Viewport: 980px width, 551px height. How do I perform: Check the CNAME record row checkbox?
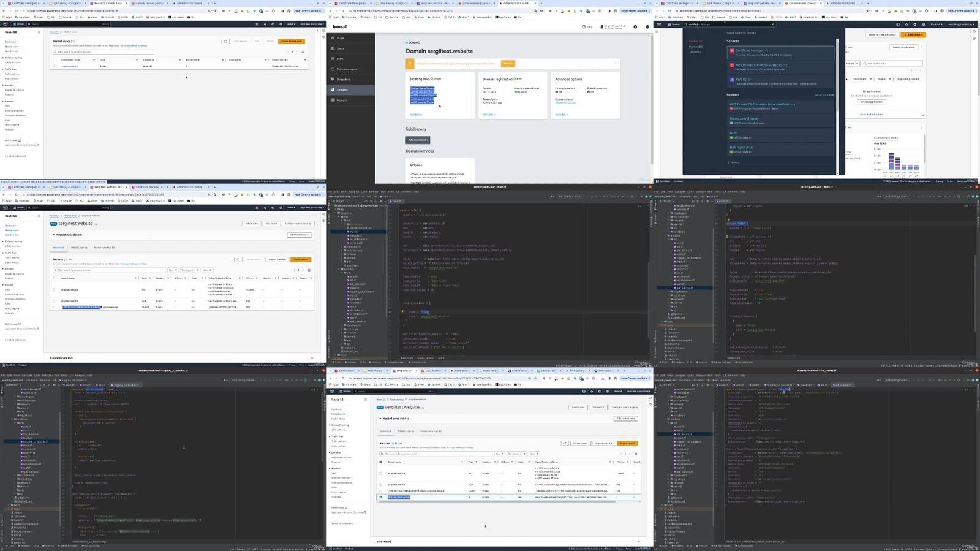pos(380,491)
